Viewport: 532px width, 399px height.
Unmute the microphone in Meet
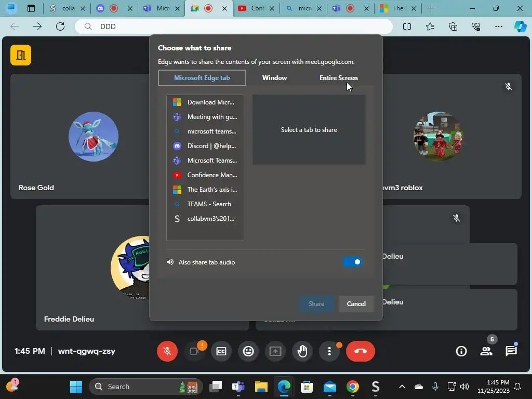tap(167, 351)
